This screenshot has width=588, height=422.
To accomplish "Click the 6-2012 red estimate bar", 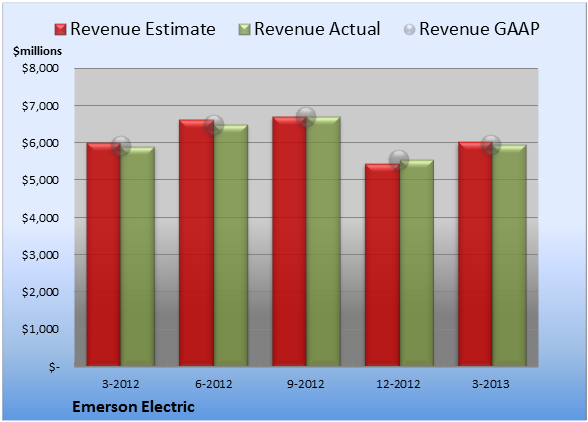I will click(x=196, y=243).
